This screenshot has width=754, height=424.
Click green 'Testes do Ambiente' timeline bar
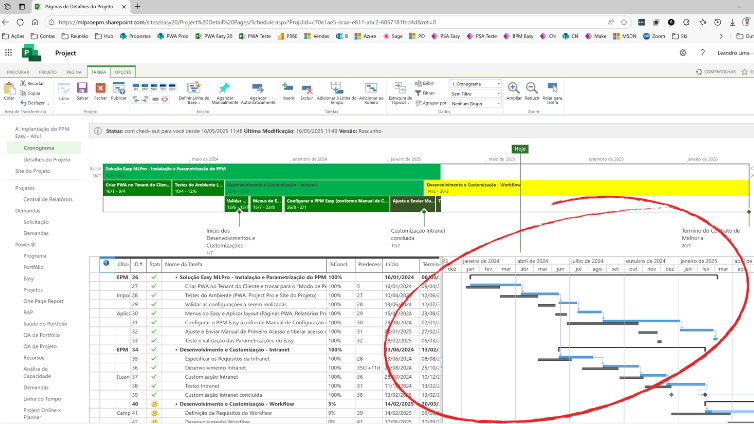pyautogui.click(x=198, y=187)
